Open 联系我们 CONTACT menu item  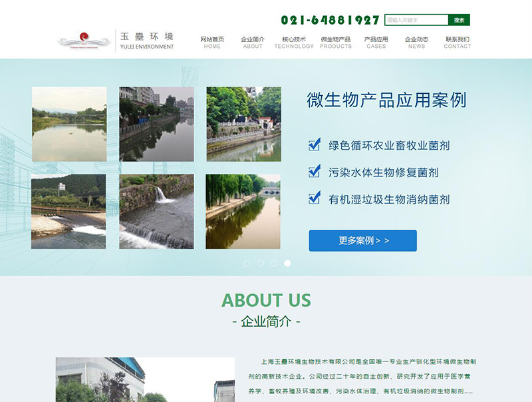tap(458, 43)
